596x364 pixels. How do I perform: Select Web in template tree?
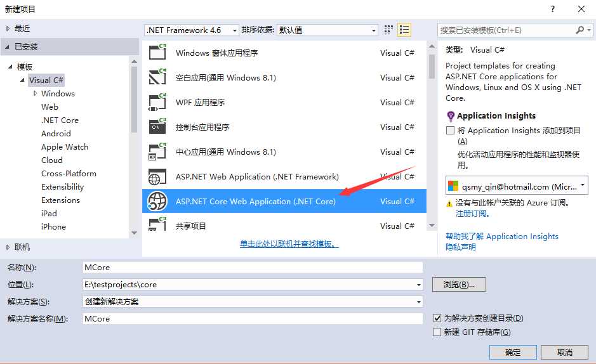coord(50,107)
